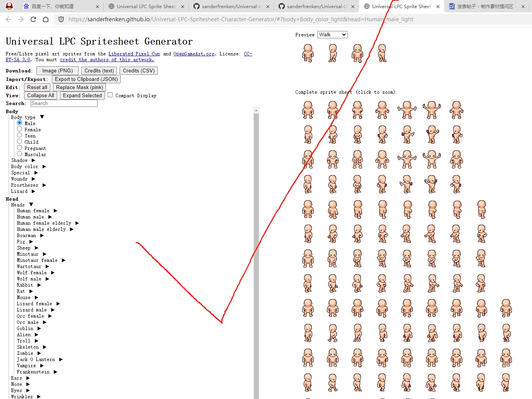
Task: Open the Liberated Pixel Cup link
Action: pyautogui.click(x=134, y=54)
